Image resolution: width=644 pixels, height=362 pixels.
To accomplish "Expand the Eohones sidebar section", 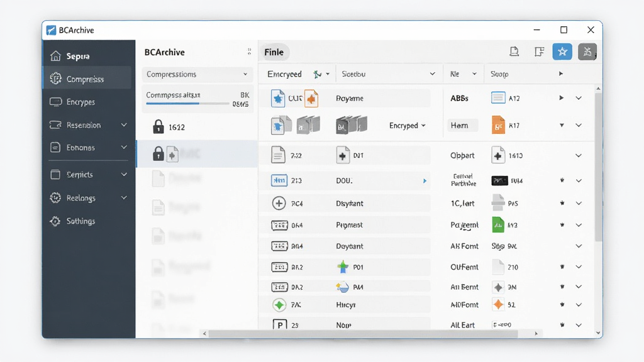I will pyautogui.click(x=124, y=147).
